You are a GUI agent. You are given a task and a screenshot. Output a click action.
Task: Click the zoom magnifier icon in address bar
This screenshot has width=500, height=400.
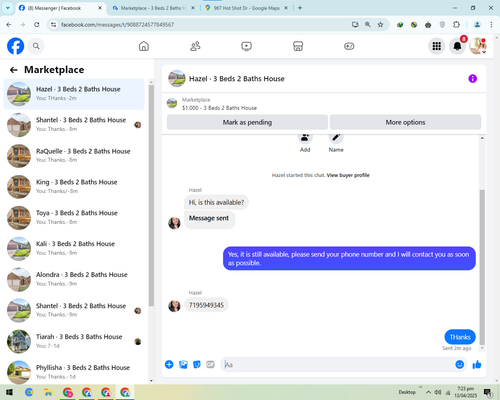pyautogui.click(x=368, y=24)
